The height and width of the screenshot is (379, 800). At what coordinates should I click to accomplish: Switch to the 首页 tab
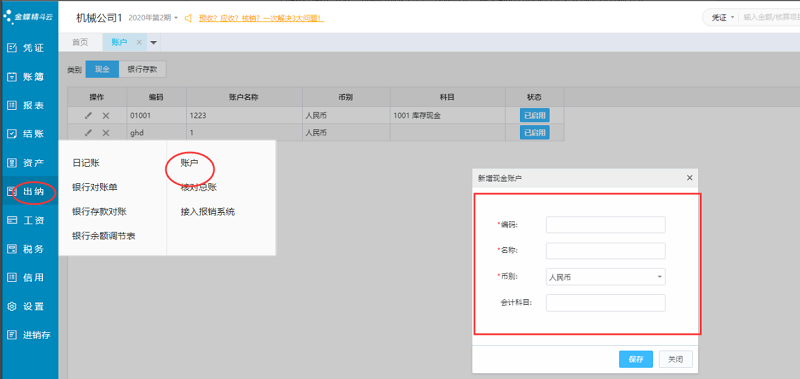[80, 42]
